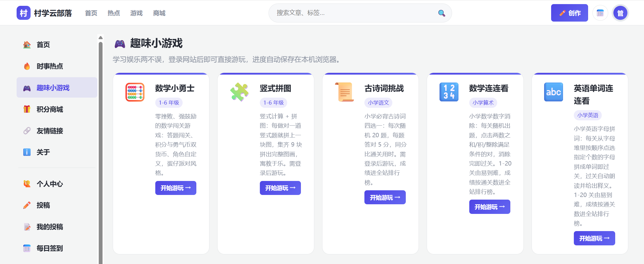The image size is (644, 264).
Task: Click the gamepad icon next to page title
Action: pos(120,44)
